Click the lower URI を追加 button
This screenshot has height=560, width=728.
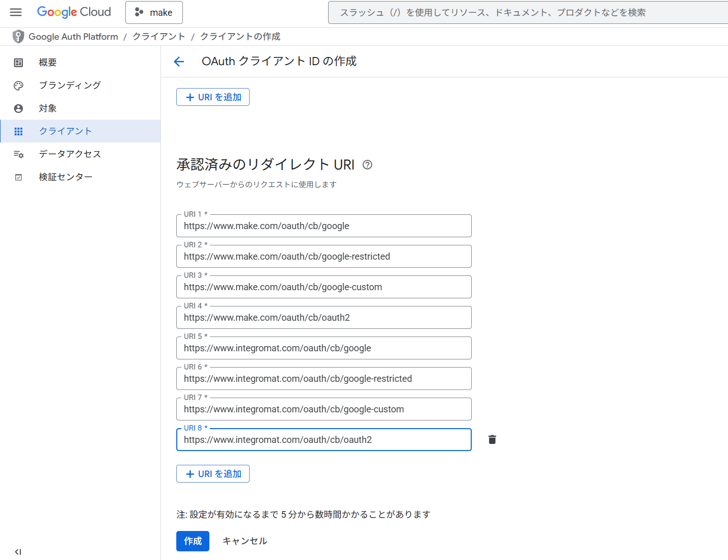click(213, 474)
